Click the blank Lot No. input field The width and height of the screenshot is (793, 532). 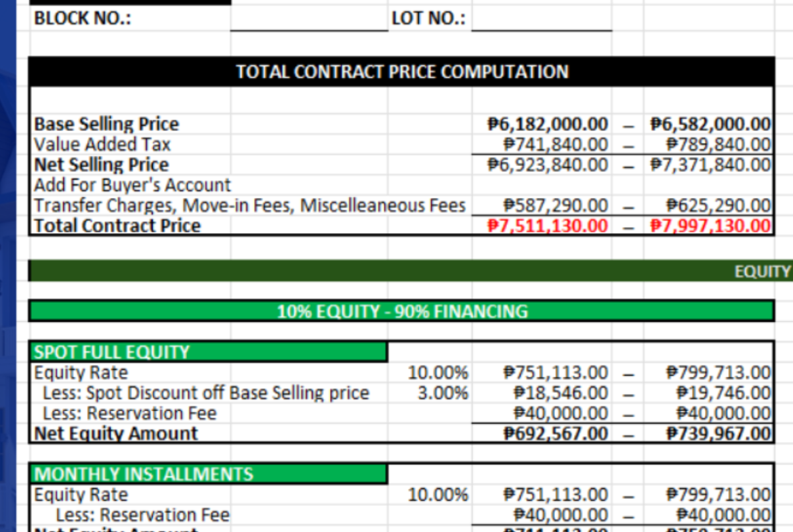[x=541, y=19]
